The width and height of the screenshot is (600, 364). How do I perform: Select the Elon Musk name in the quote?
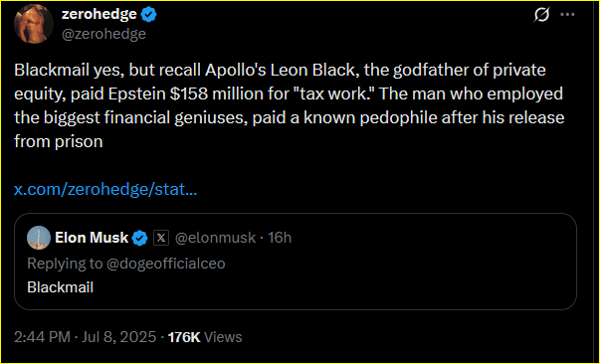coord(92,238)
